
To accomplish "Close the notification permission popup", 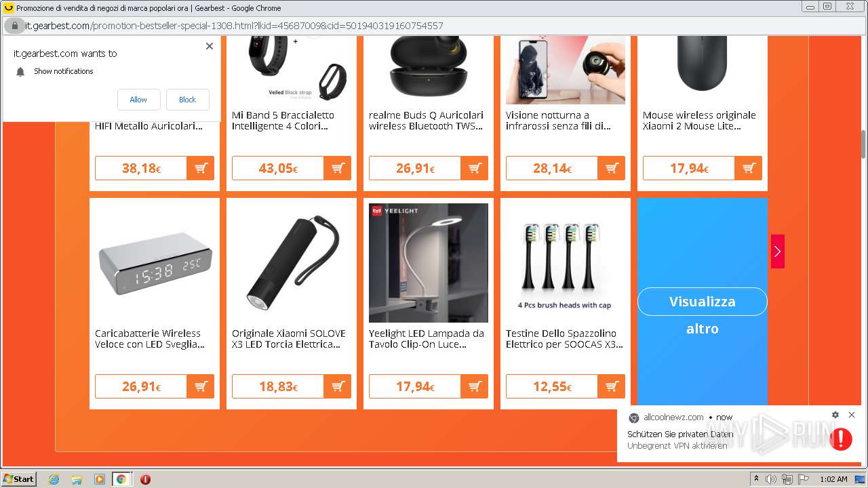I will (x=210, y=46).
